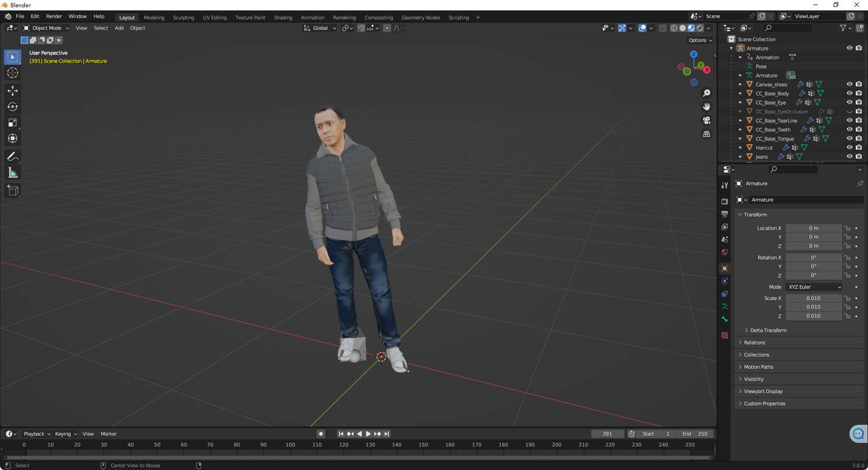Viewport: 868px width, 470px height.
Task: Hide CC_Base_Body in the viewport
Action: pos(849,93)
